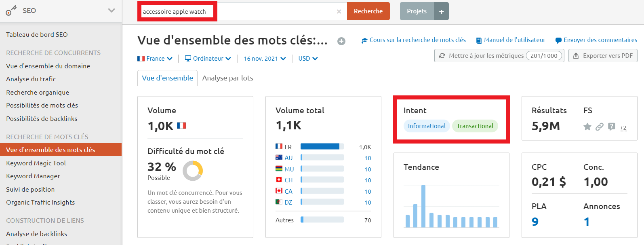Viewport: 644px width, 245px height.
Task: Click the Canada flag icon in CA row
Action: [279, 191]
